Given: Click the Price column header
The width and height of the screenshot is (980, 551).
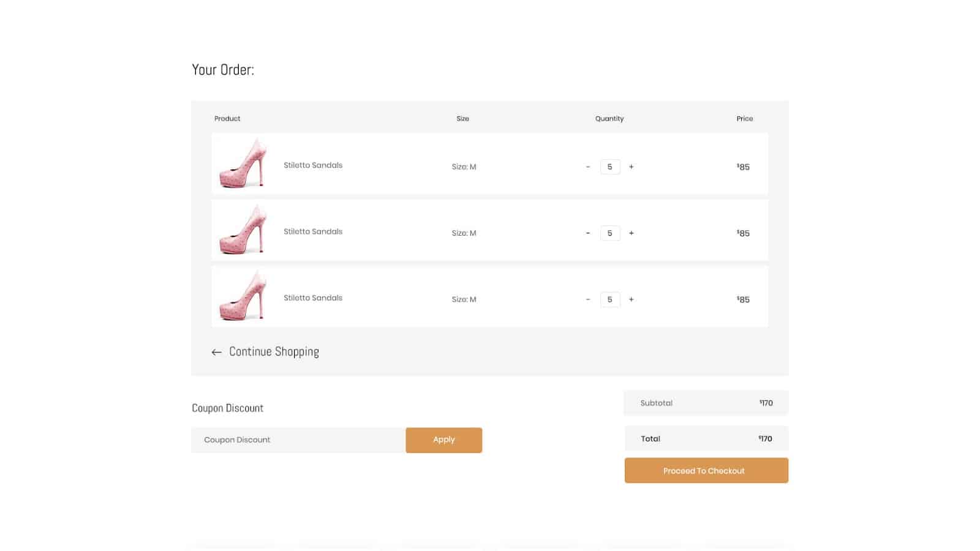Looking at the screenshot, I should 745,119.
